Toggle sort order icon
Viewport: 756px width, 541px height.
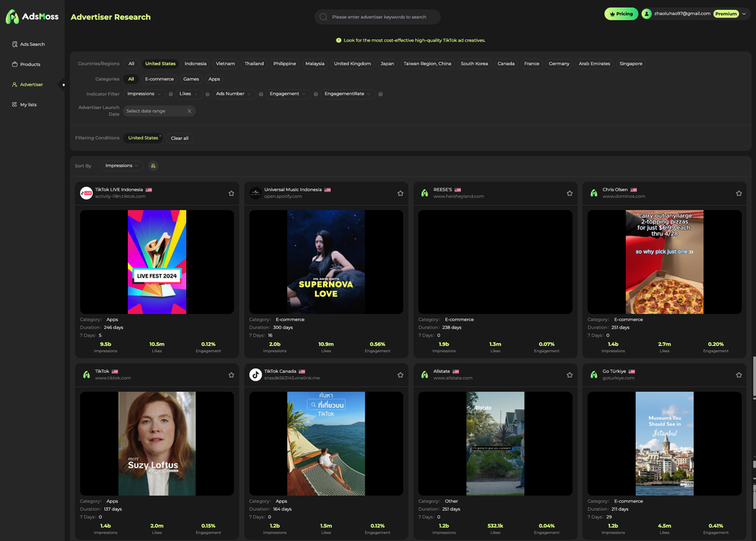(x=153, y=166)
